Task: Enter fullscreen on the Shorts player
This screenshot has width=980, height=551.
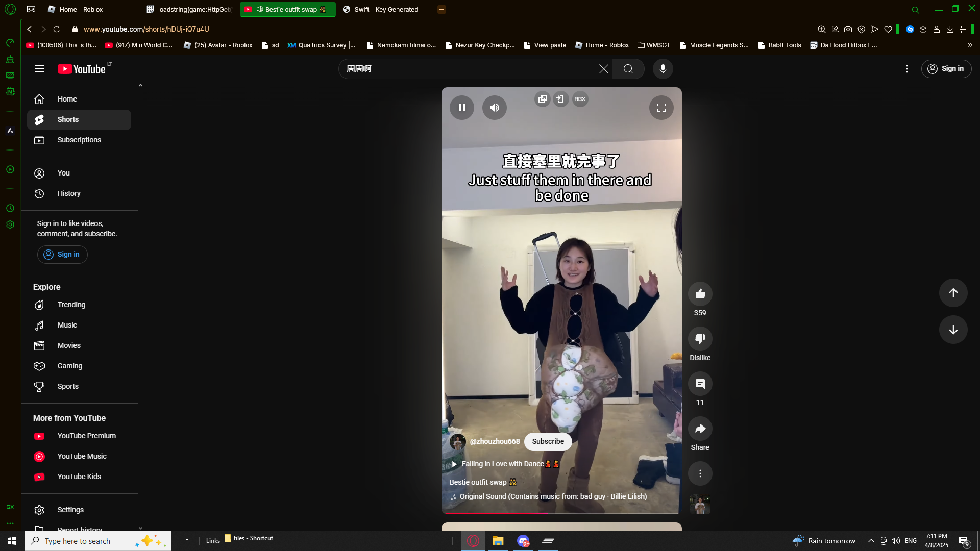Action: (x=661, y=108)
